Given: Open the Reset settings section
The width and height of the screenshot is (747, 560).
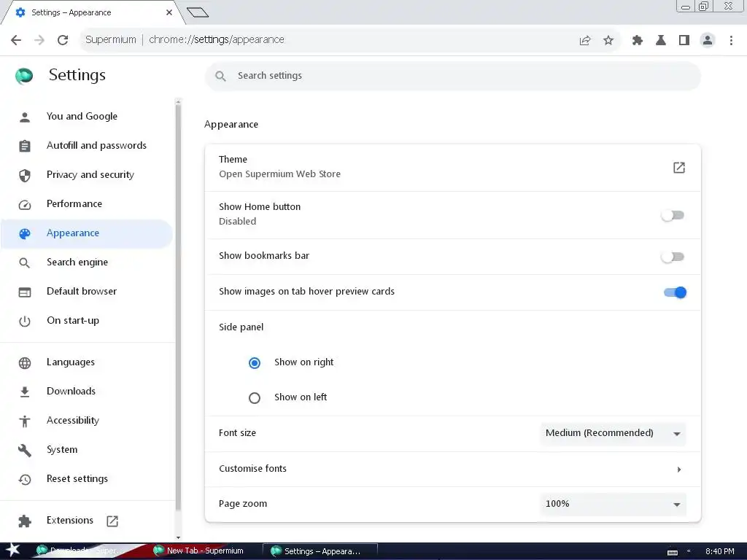Looking at the screenshot, I should pyautogui.click(x=77, y=479).
